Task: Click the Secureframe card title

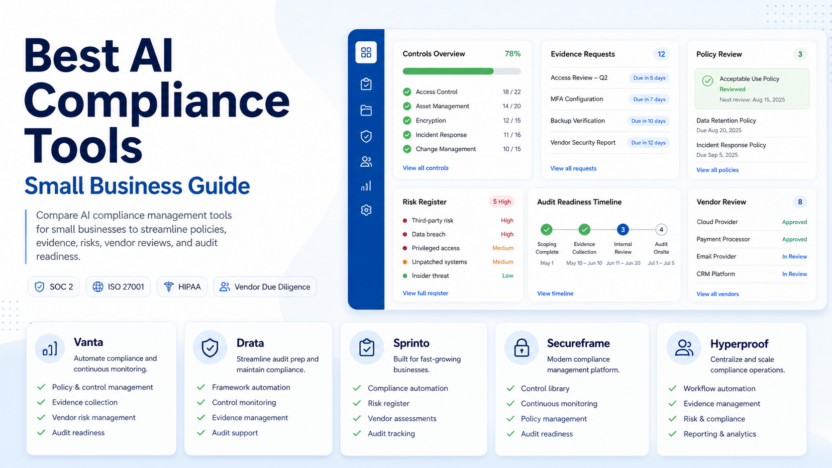Action: click(x=578, y=343)
